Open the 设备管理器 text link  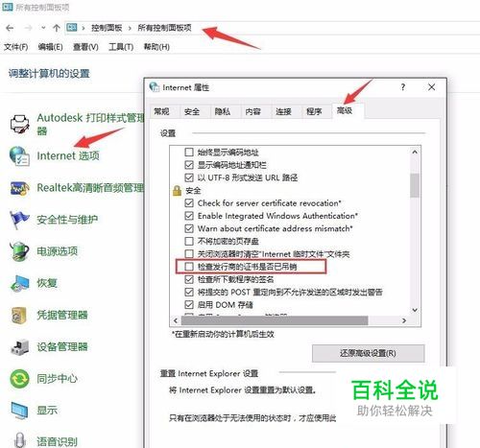(62, 347)
